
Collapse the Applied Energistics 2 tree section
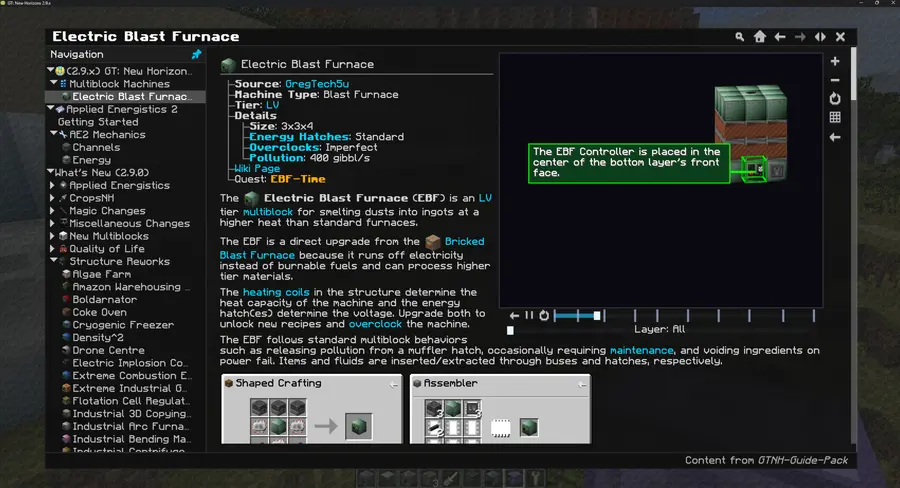[x=51, y=109]
